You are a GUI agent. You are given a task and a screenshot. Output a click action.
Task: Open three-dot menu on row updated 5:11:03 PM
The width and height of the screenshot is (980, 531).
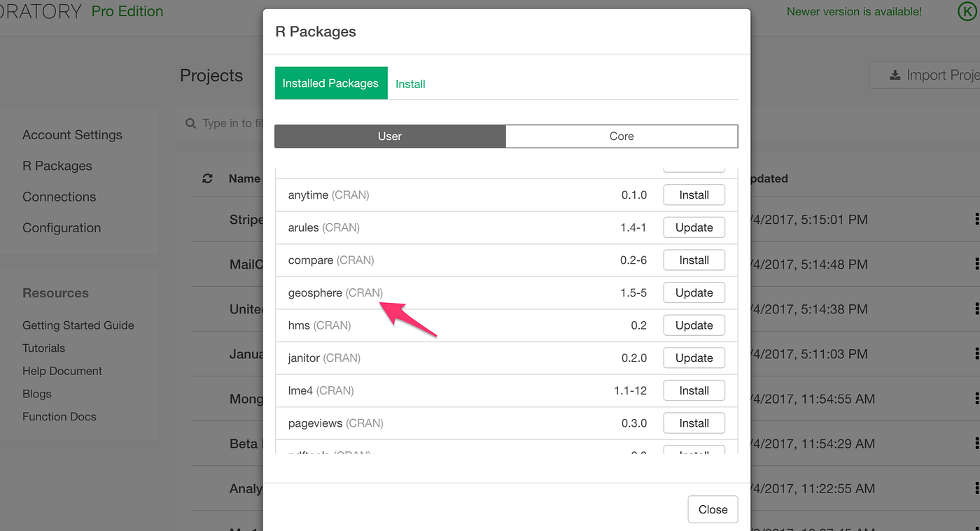click(976, 353)
